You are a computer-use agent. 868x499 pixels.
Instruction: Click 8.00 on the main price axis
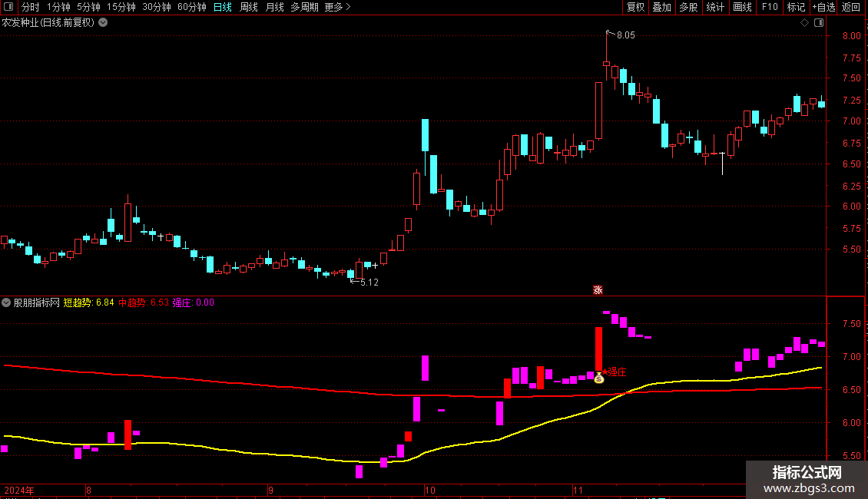click(851, 36)
